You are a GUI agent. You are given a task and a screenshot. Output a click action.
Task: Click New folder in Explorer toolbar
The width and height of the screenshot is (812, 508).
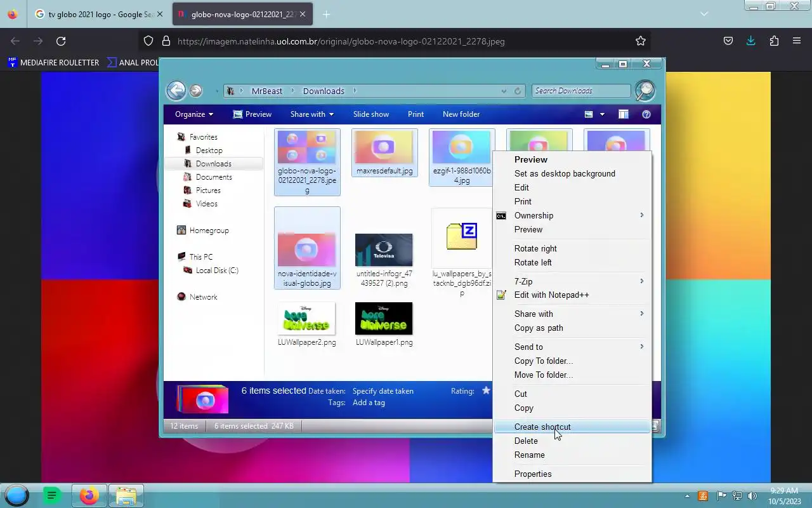(x=461, y=114)
